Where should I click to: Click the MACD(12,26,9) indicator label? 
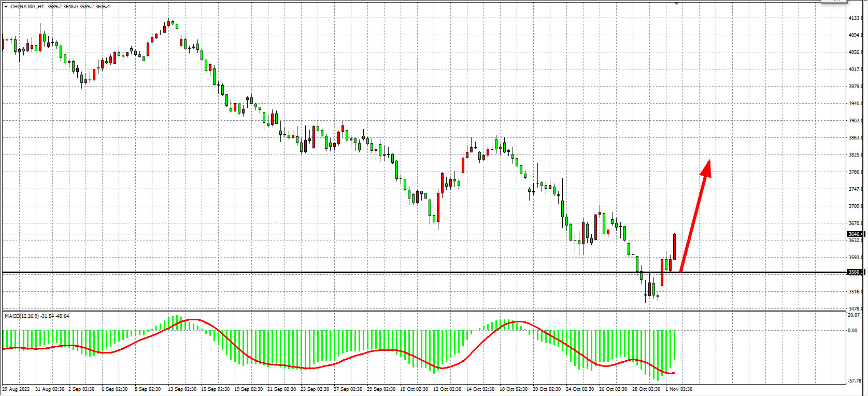(22, 316)
